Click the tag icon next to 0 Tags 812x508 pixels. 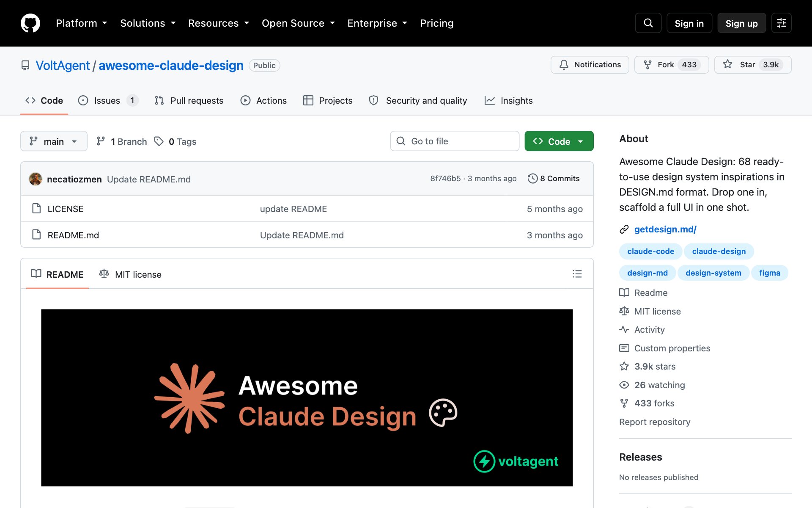point(159,141)
